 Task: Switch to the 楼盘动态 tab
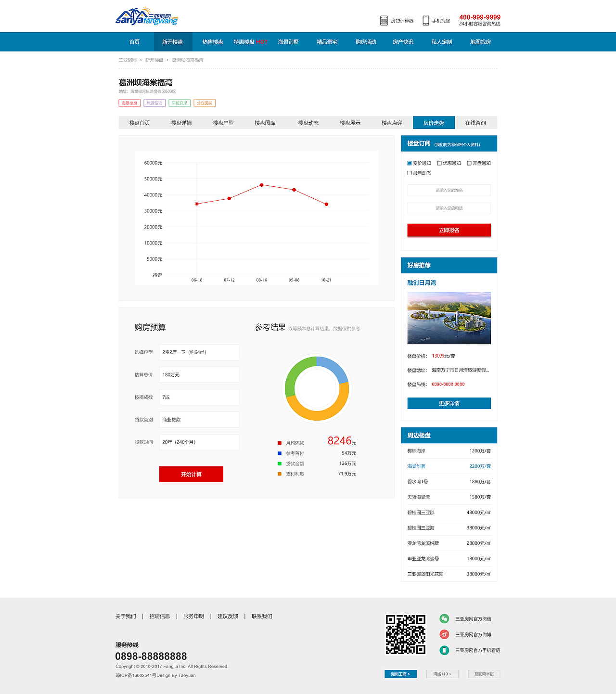coord(308,123)
